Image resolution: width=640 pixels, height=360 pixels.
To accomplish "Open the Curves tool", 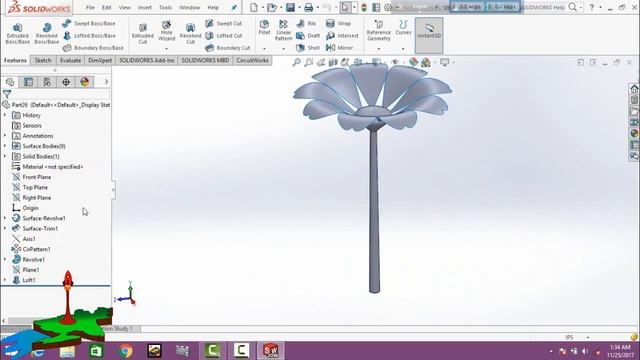I will (x=403, y=28).
